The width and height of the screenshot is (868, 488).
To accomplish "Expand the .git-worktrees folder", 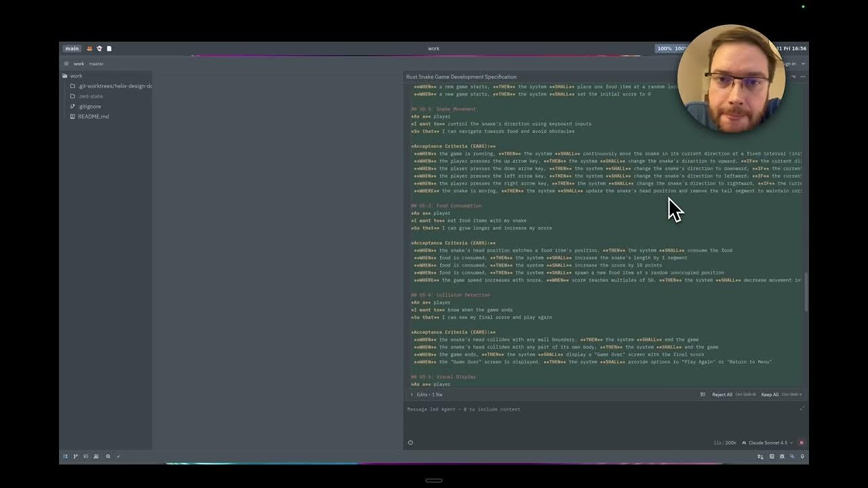I will click(113, 86).
